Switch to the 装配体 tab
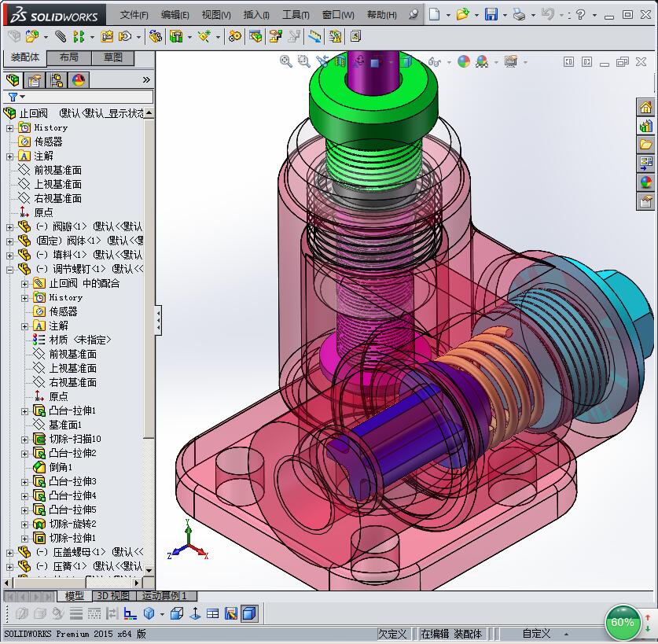The width and height of the screenshot is (658, 644). 24,57
